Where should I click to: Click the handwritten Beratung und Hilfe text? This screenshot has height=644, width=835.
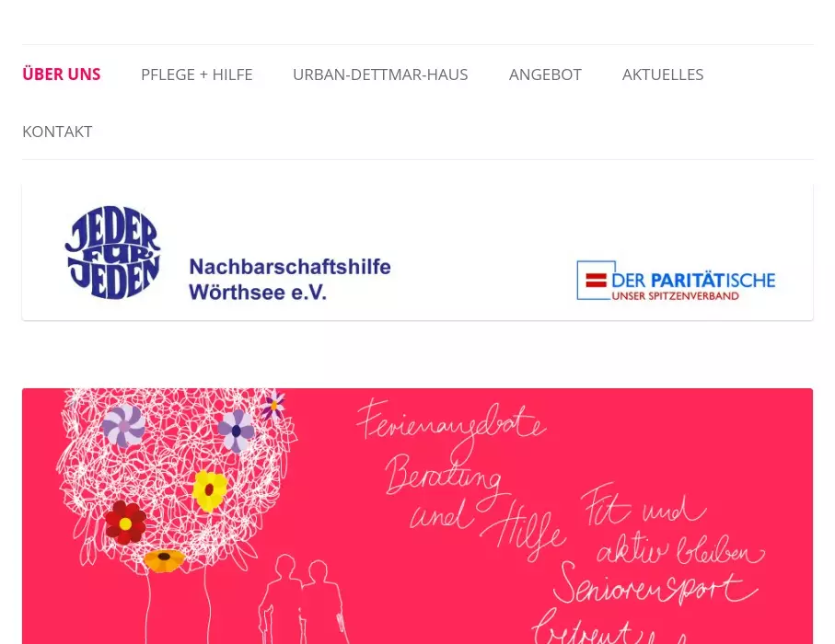pos(474,506)
